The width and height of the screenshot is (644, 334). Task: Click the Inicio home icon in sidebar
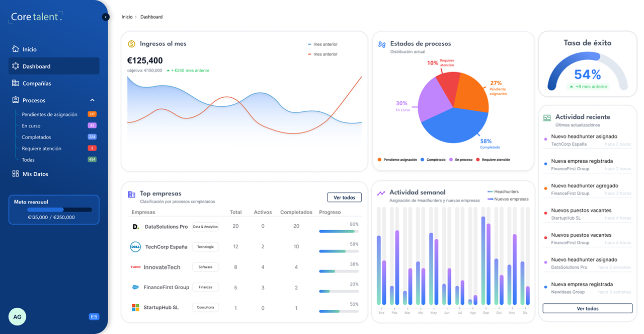click(x=16, y=49)
